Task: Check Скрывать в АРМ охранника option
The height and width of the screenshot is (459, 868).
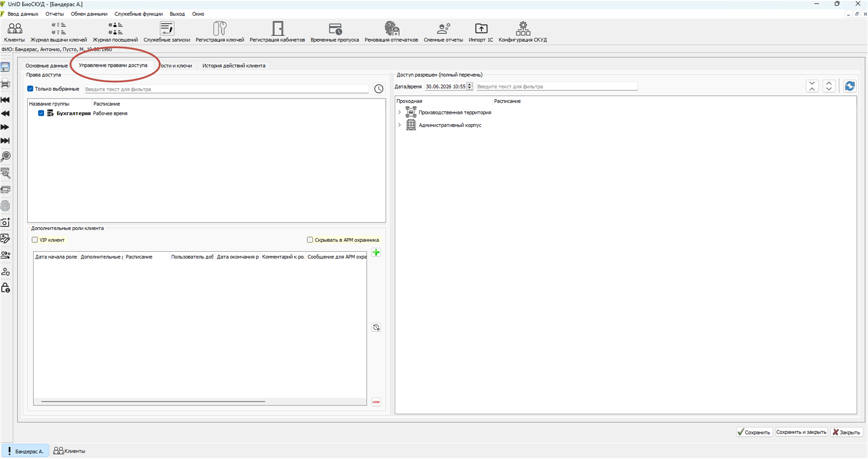Action: 310,239
